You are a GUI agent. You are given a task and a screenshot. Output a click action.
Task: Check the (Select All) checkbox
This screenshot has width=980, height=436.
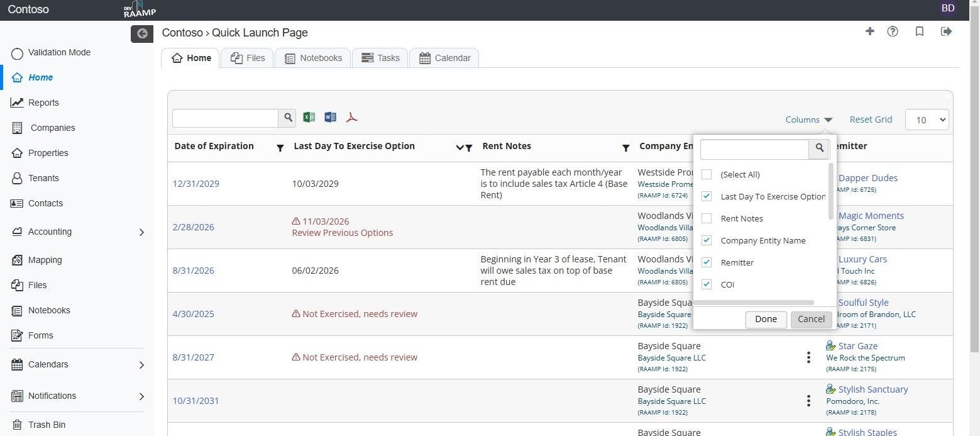[707, 174]
